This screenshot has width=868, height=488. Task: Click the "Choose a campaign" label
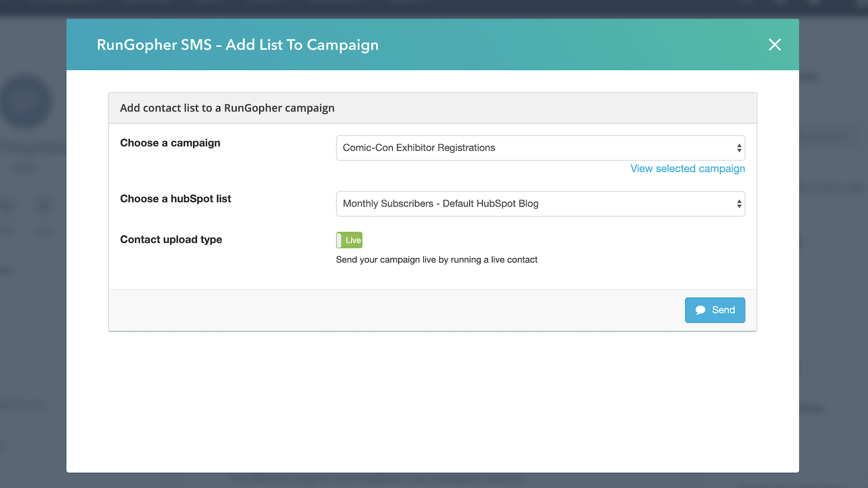(170, 143)
